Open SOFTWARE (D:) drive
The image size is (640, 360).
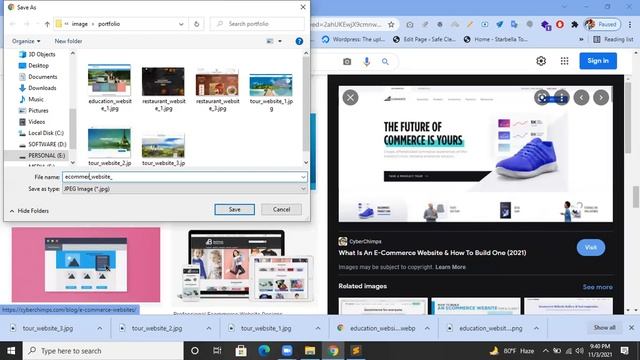(x=42, y=144)
